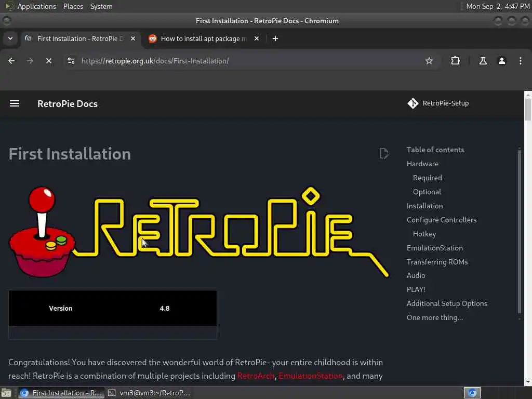
Task: Click the Version 4.8 table cell
Action: [x=164, y=309]
